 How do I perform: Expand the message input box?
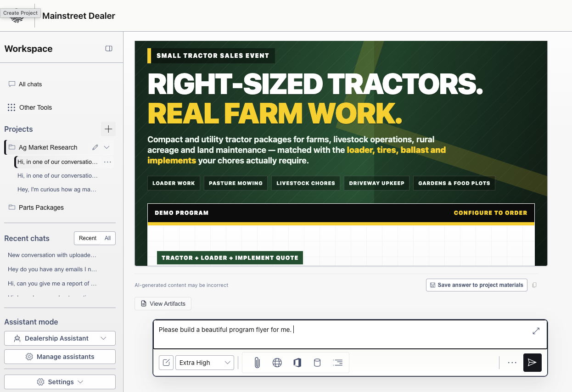tap(536, 331)
